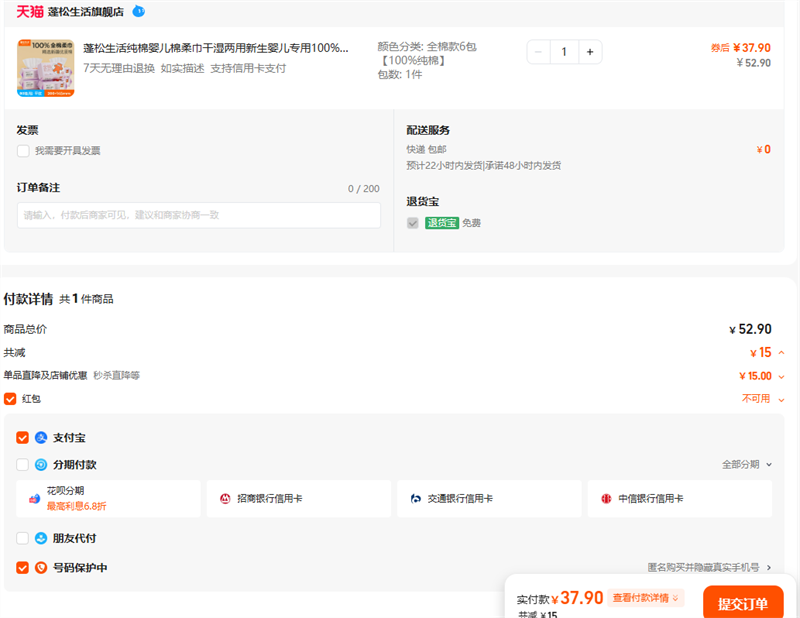Decrease item quantity with minus button
This screenshot has width=800, height=618.
539,52
